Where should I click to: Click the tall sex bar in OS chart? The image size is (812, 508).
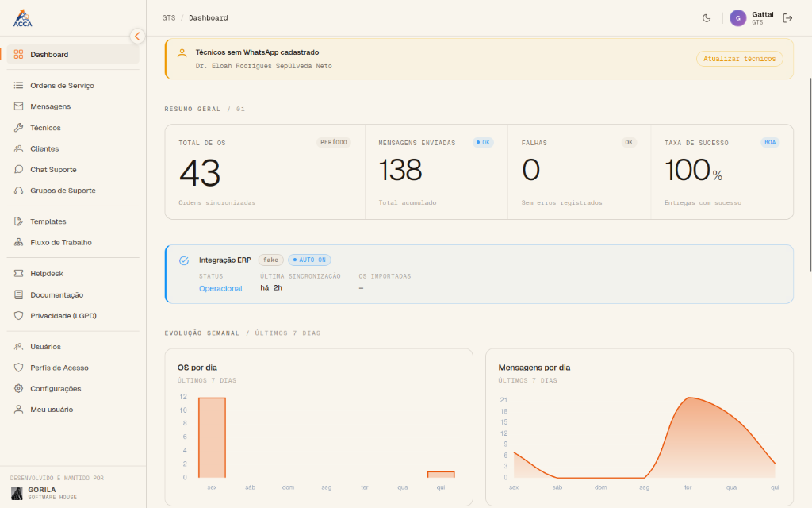[x=212, y=437]
